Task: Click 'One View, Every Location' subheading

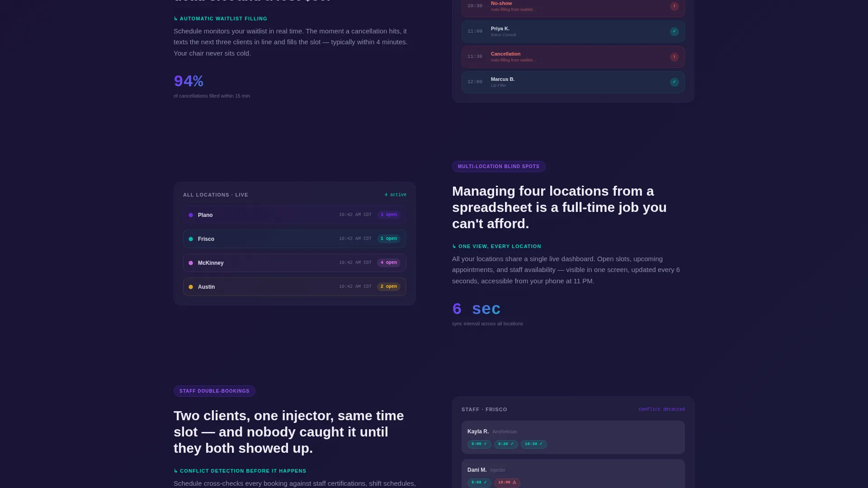Action: pos(497,247)
